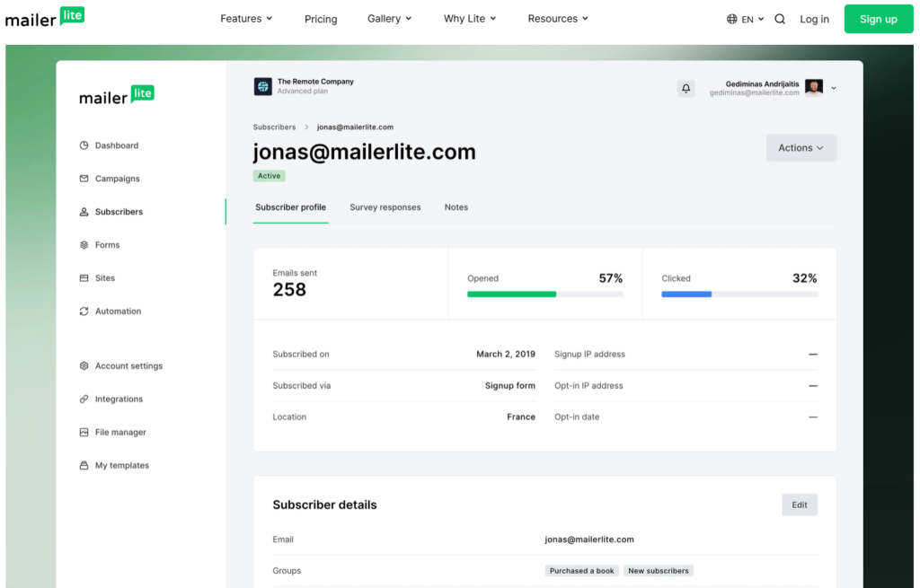
Task: Click the Log in link
Action: [x=814, y=19]
